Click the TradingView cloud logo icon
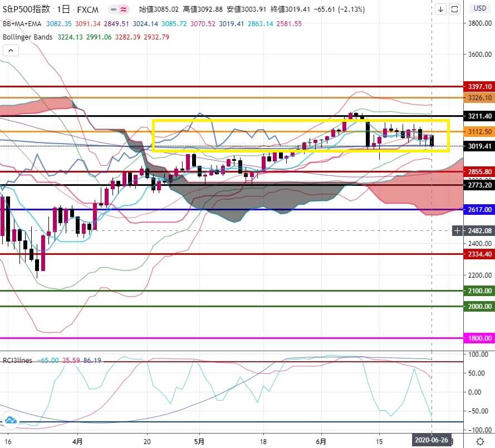 tap(11, 420)
